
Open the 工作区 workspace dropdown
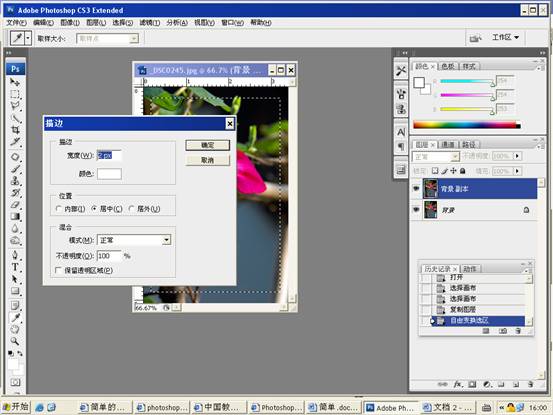point(506,37)
